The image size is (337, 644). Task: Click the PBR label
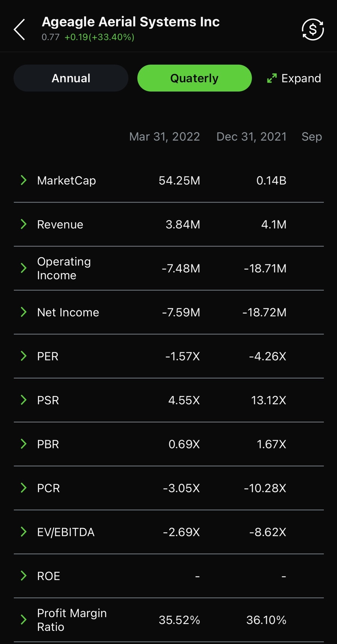pos(48,444)
